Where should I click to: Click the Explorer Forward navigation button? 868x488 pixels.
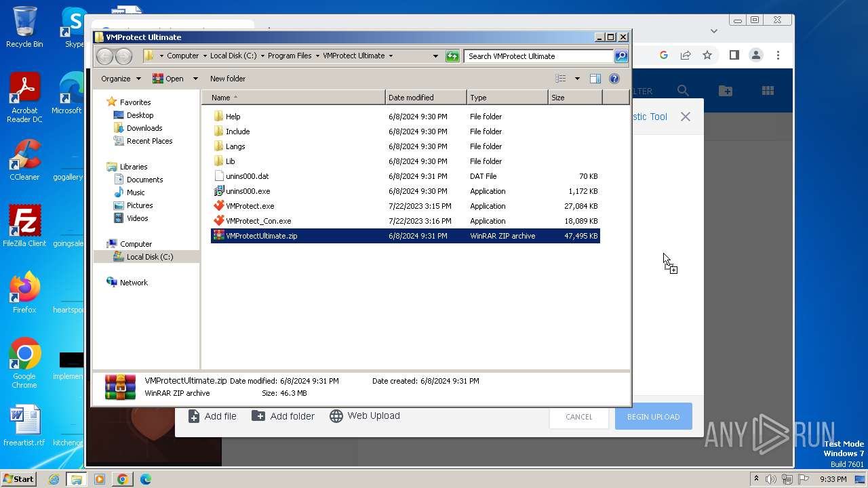click(123, 56)
